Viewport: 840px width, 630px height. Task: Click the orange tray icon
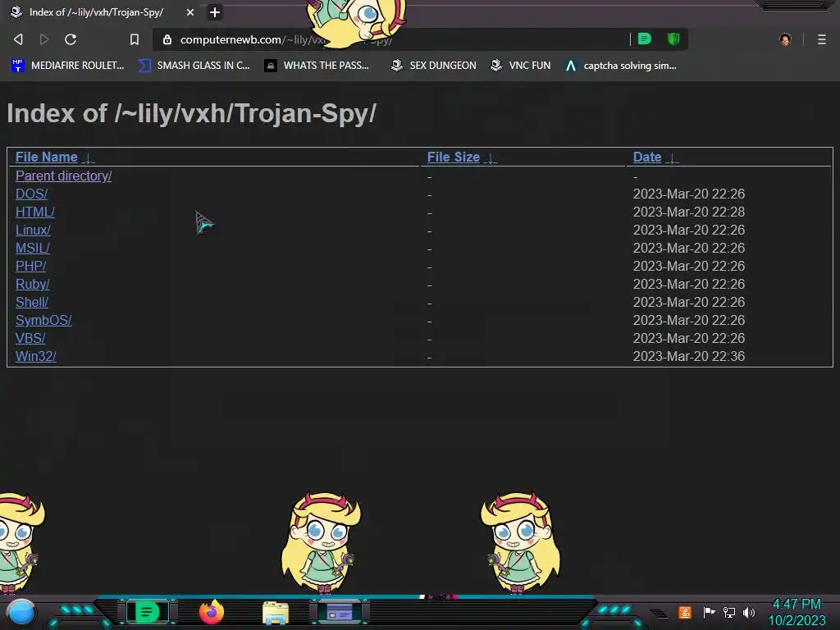(685, 612)
